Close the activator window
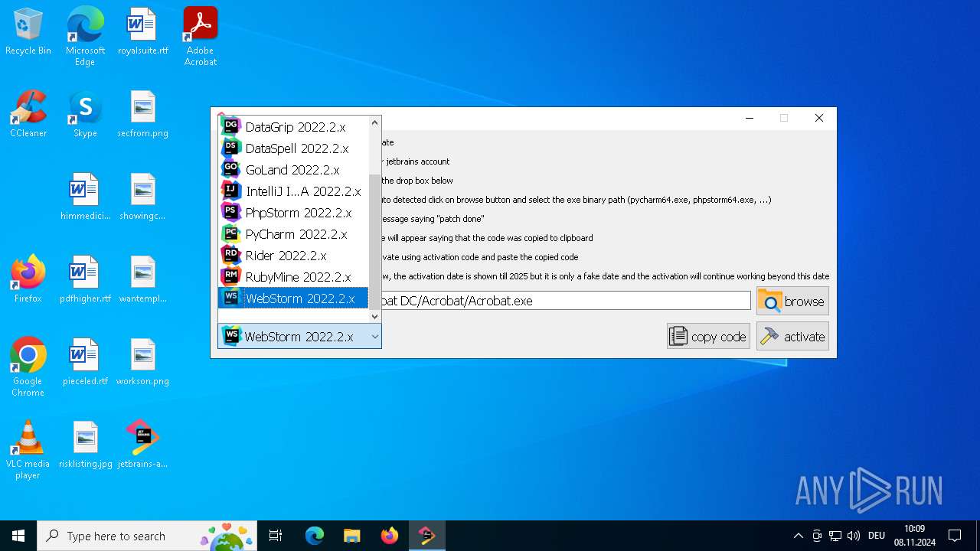980x551 pixels. pos(818,119)
